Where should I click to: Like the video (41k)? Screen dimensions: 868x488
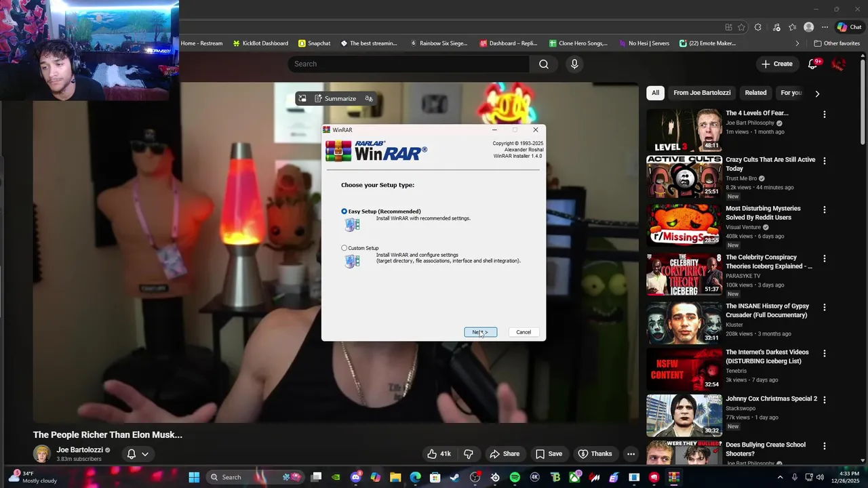pos(439,454)
